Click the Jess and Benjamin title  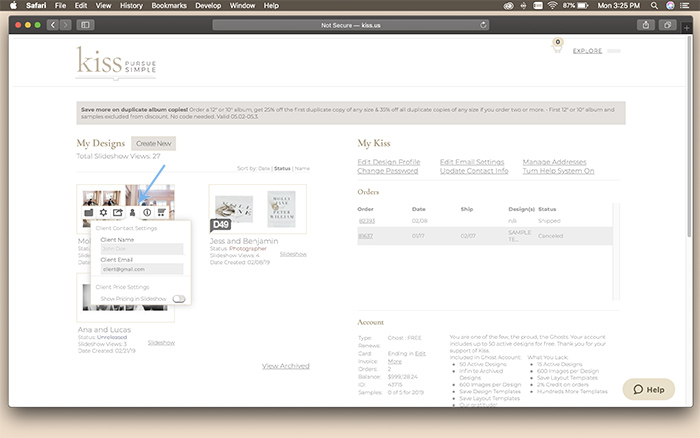pos(244,241)
